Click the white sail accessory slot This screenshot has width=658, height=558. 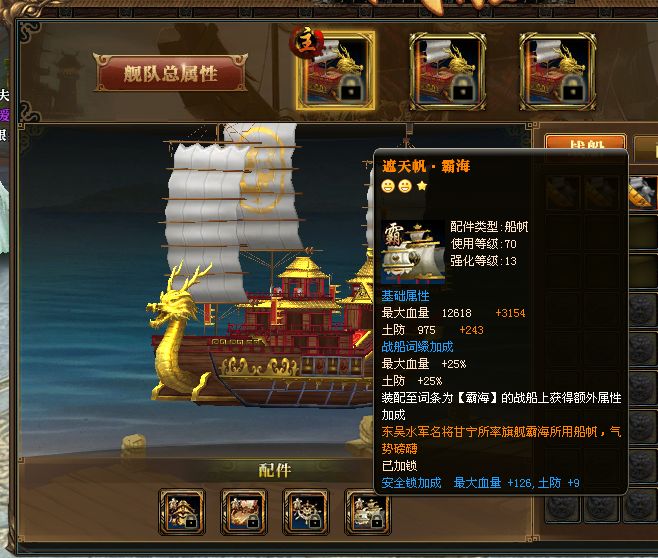(x=367, y=511)
